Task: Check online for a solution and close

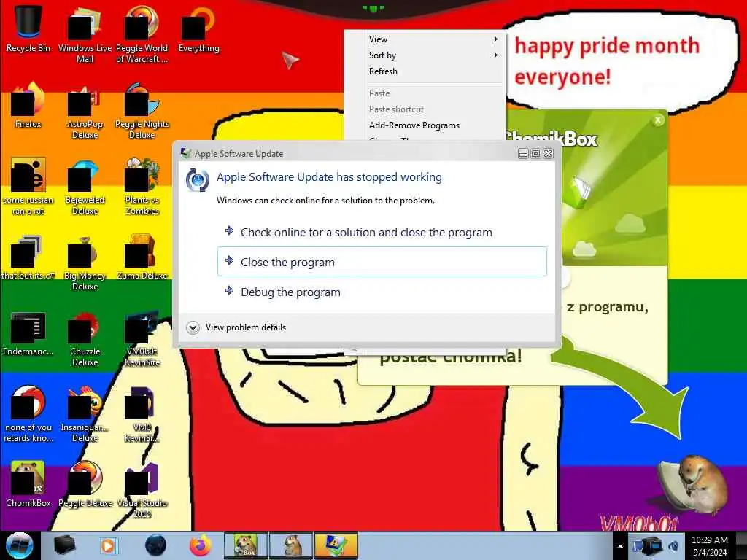Action: 382,233
